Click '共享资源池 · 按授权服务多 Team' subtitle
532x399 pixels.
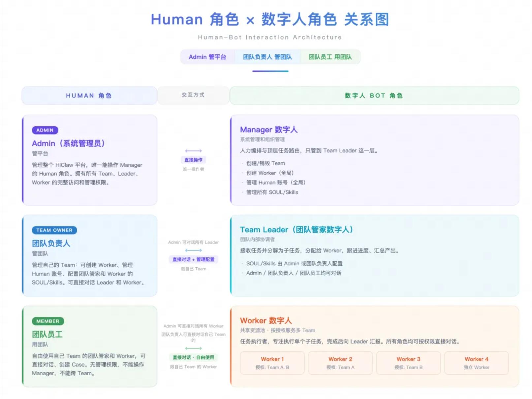click(278, 330)
